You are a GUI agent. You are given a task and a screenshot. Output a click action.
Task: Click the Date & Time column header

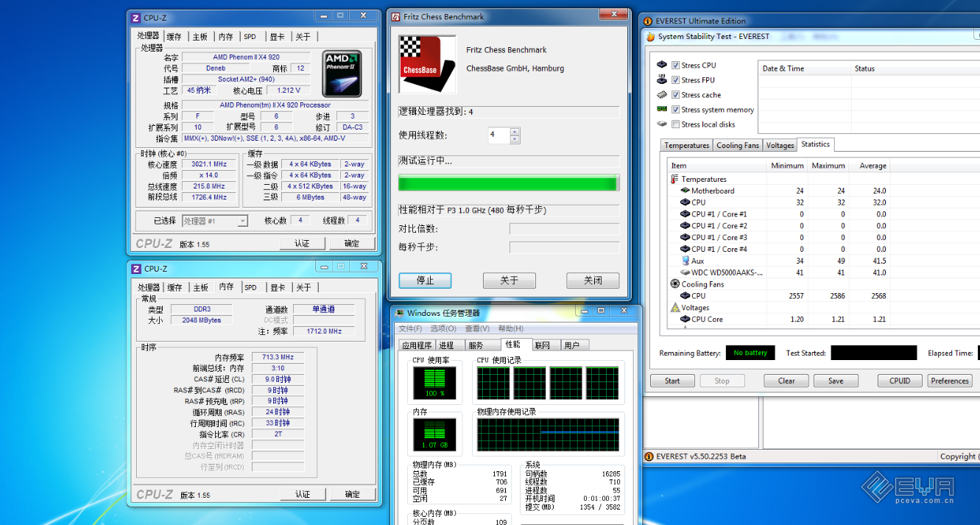805,68
